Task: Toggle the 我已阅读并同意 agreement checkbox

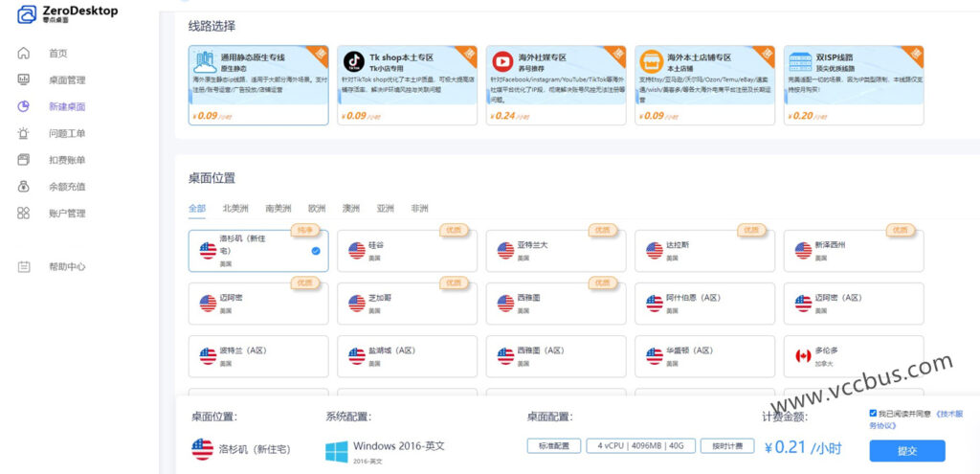Action: (x=873, y=414)
